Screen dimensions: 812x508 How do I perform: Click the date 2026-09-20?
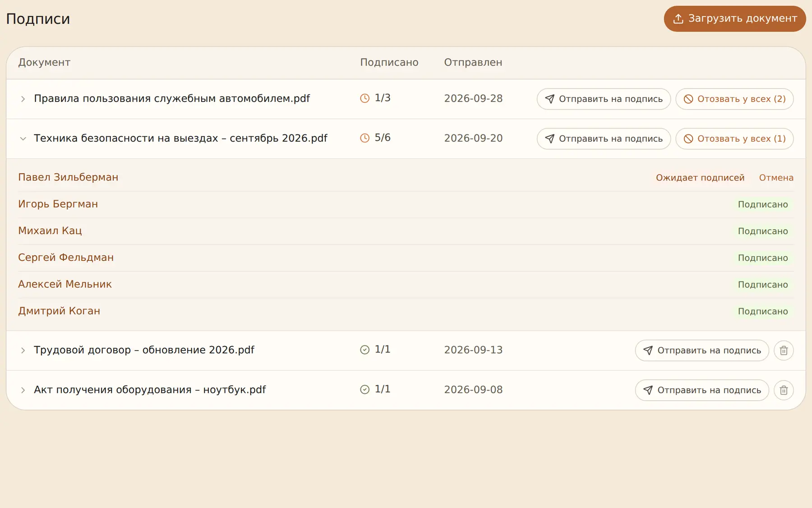point(473,138)
